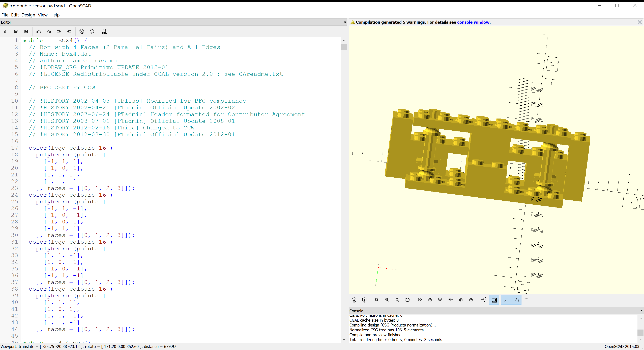
Task: Click editor vertical scrollbar down arrow
Action: 344,339
